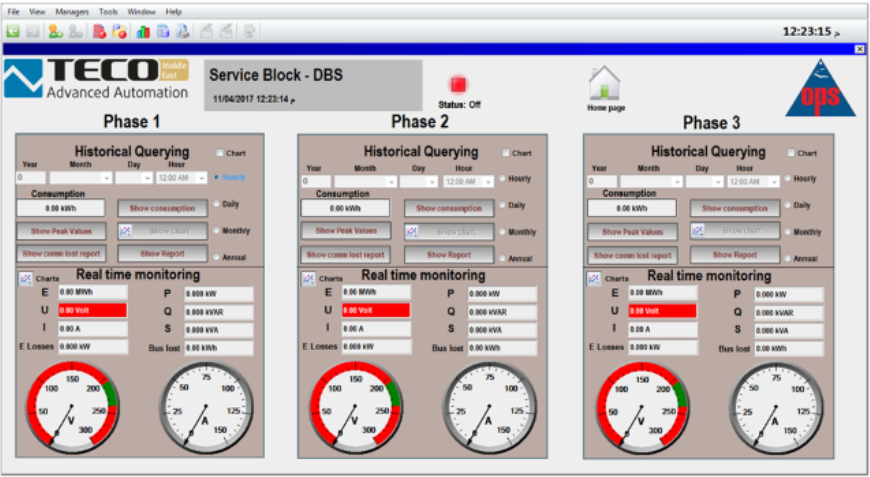Viewport: 870px width, 477px height.
Task: Click the OPS triangle logo
Action: (x=820, y=87)
